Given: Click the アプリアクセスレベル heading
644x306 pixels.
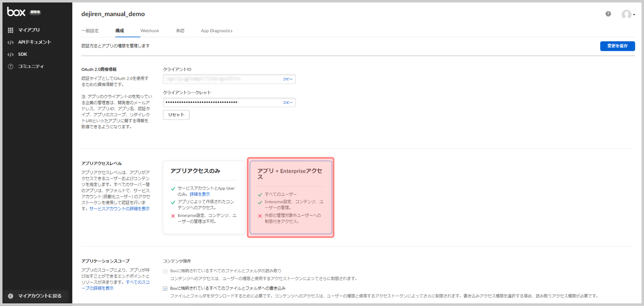Looking at the screenshot, I should (102, 164).
